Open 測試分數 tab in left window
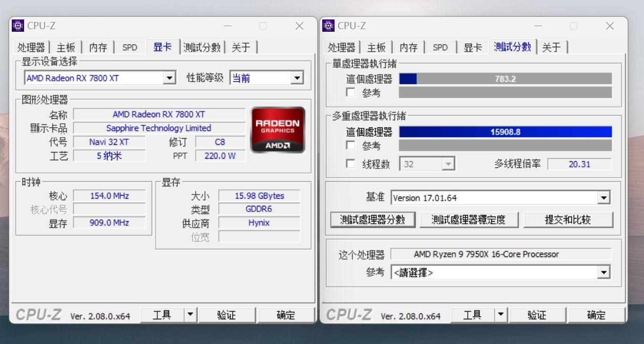Screen dimensions: 644x344 click(202, 48)
